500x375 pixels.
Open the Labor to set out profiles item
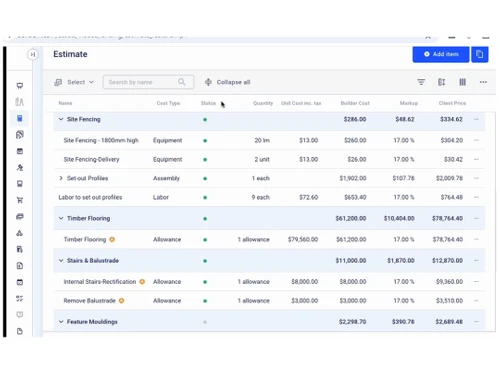pyautogui.click(x=90, y=197)
